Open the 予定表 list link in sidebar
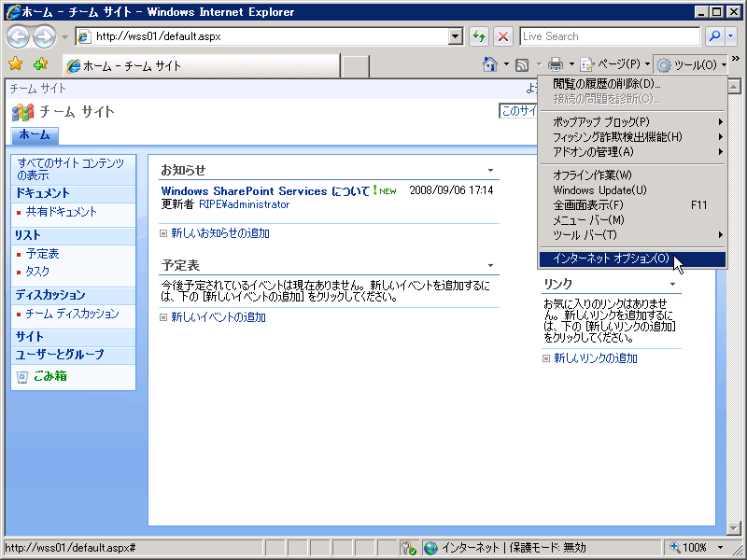The height and width of the screenshot is (560, 747). coord(42,254)
